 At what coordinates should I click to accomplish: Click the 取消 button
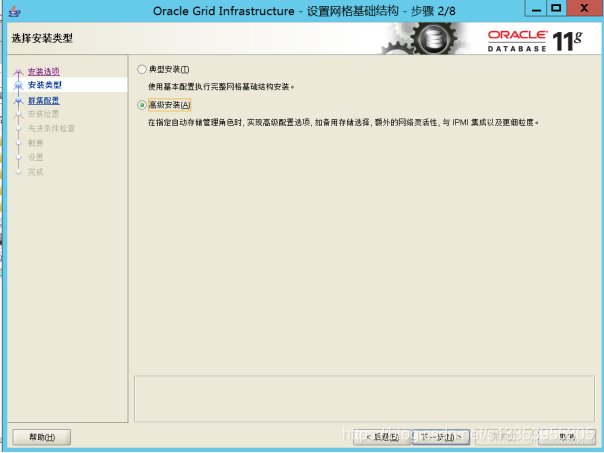[x=567, y=437]
